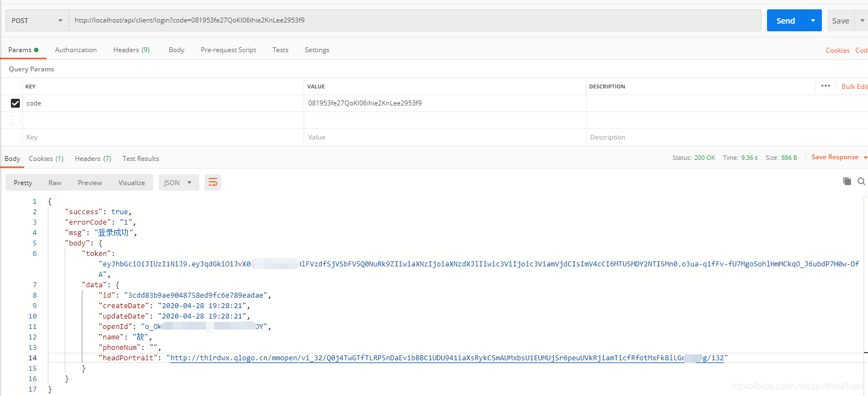
Task: Click the Save button
Action: point(841,20)
